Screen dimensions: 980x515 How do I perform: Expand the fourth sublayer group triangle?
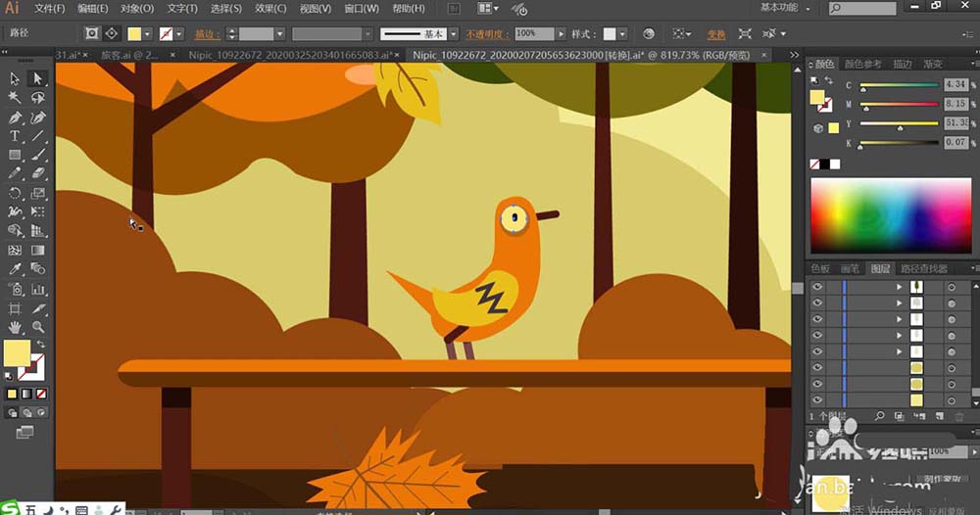point(900,335)
